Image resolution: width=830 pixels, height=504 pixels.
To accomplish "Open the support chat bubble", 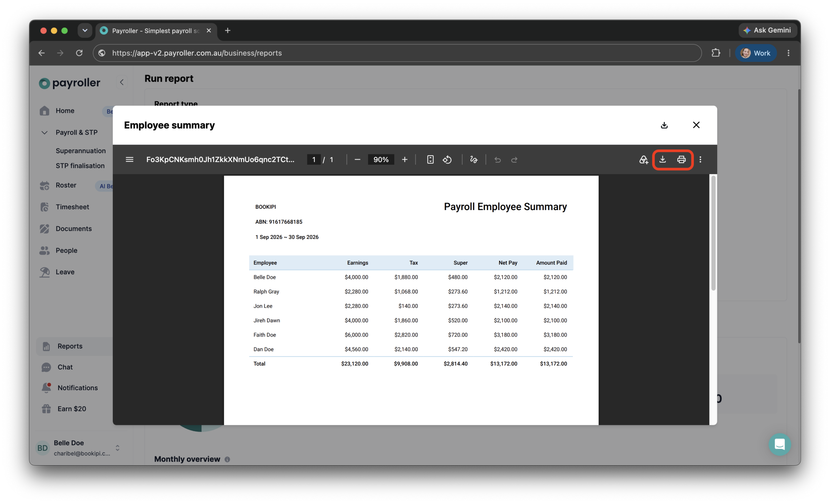I will pos(779,445).
